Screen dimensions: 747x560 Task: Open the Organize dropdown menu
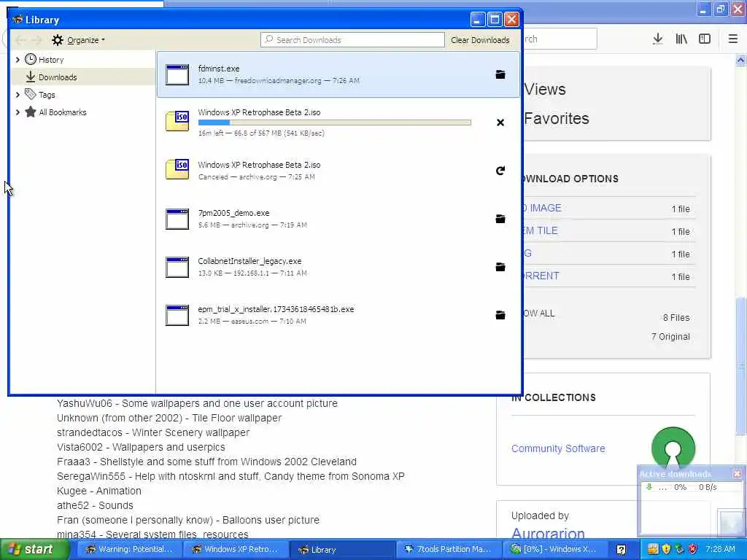pyautogui.click(x=79, y=40)
